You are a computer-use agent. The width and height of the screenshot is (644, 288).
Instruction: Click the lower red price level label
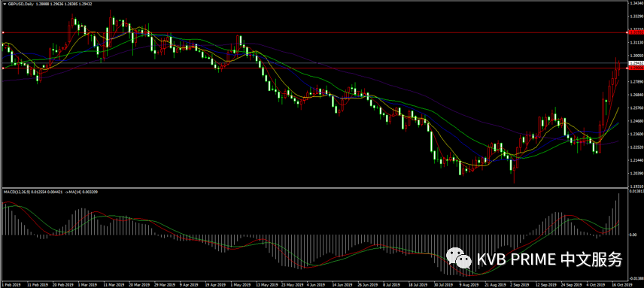point(636,68)
